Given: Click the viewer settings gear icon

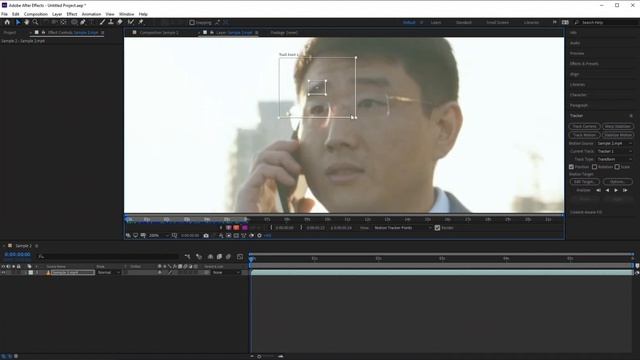Looking at the screenshot, I should pyautogui.click(x=259, y=236).
